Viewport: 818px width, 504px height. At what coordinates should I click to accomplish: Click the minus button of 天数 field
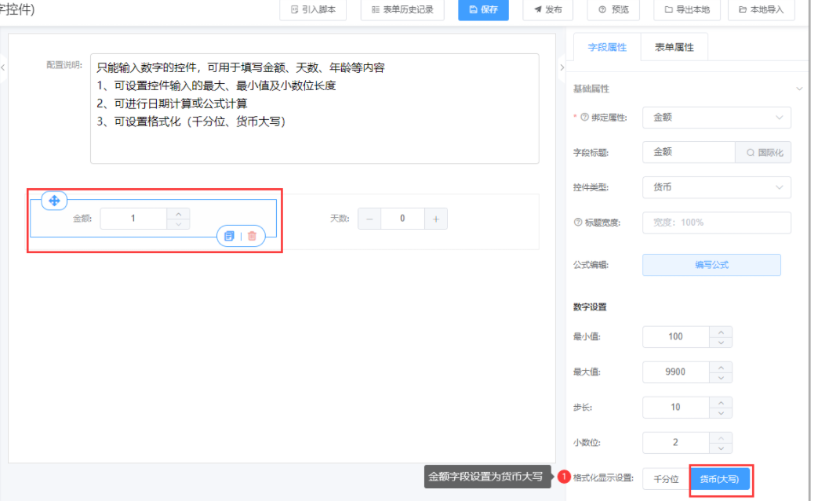[369, 219]
